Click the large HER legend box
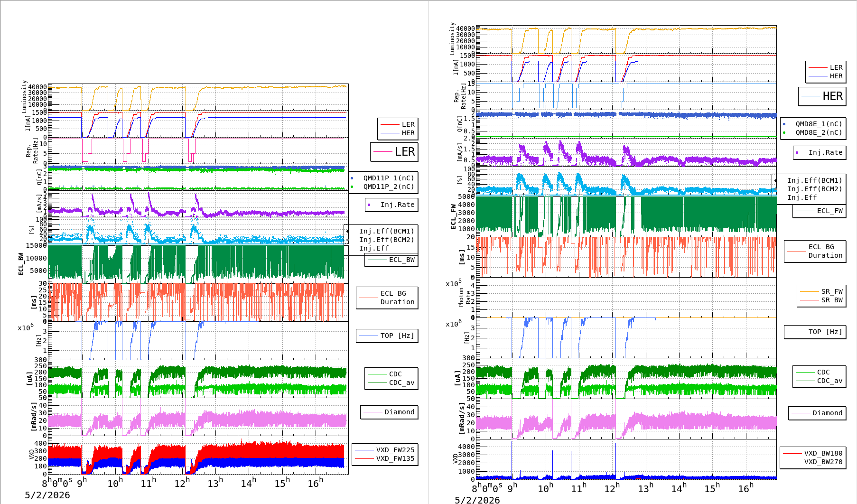This screenshot has height=504, width=857. (x=822, y=96)
